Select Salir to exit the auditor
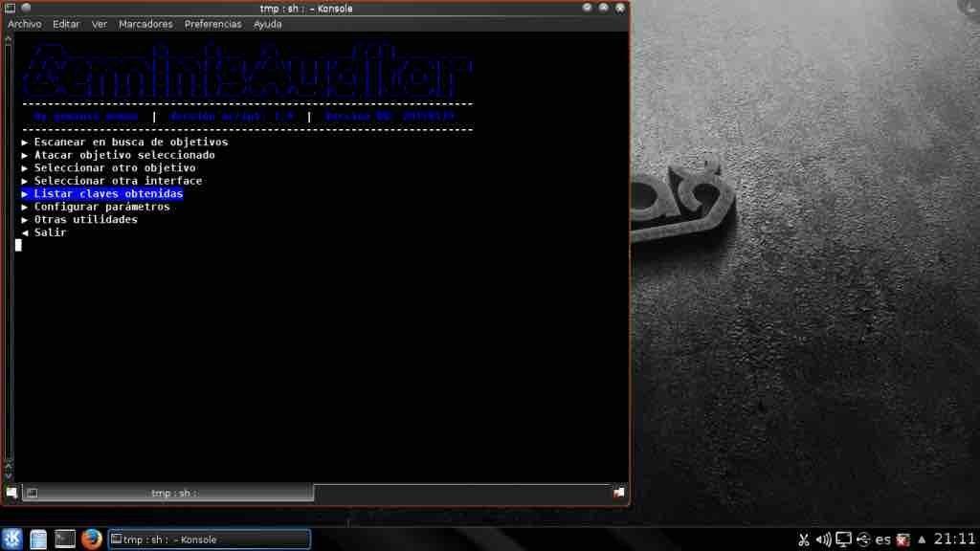 [50, 231]
